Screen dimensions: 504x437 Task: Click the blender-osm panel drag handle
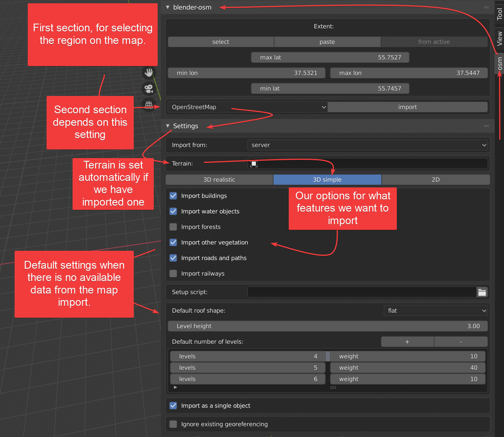point(486,7)
